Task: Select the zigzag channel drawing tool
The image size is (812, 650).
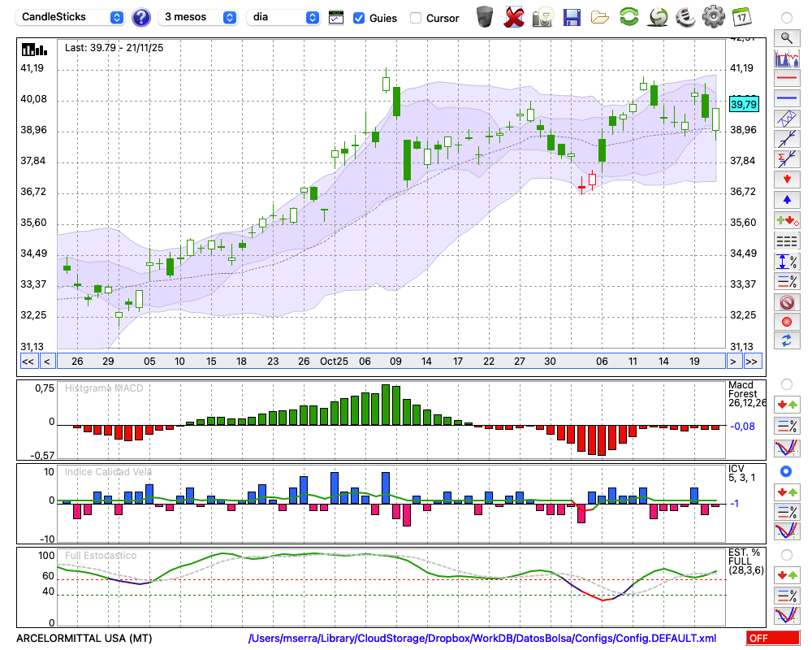Action: (x=787, y=119)
